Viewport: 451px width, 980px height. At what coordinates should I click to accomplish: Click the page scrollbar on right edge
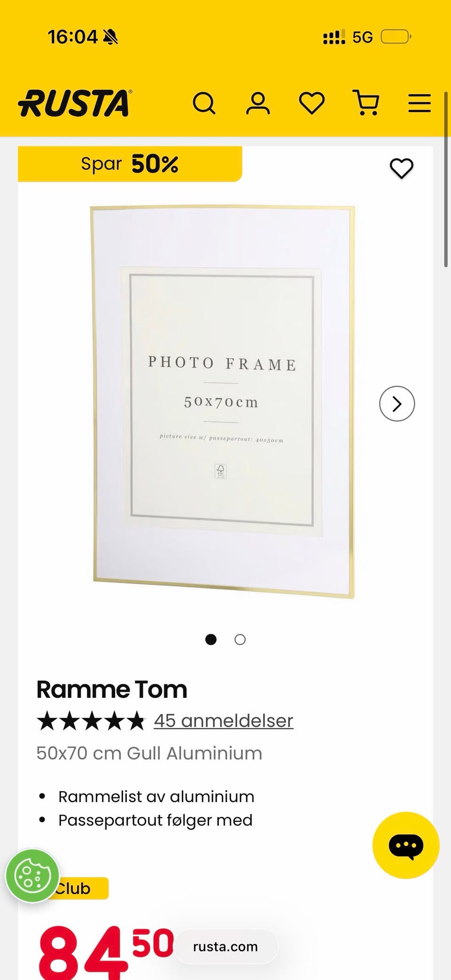pyautogui.click(x=445, y=178)
